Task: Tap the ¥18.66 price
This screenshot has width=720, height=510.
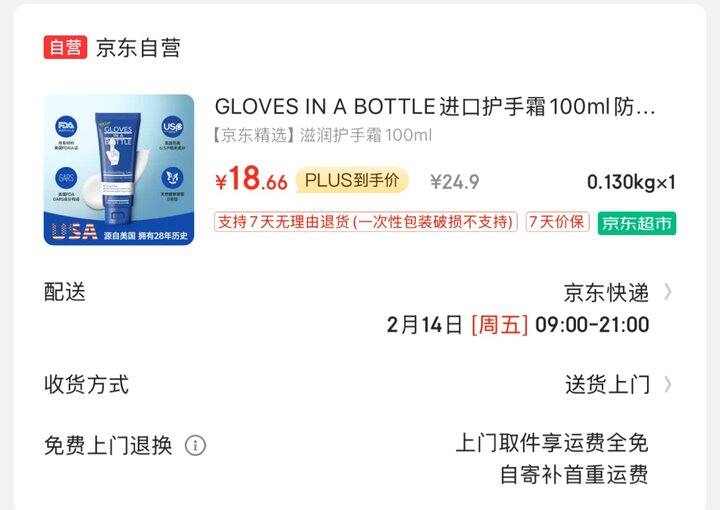Action: click(x=251, y=179)
